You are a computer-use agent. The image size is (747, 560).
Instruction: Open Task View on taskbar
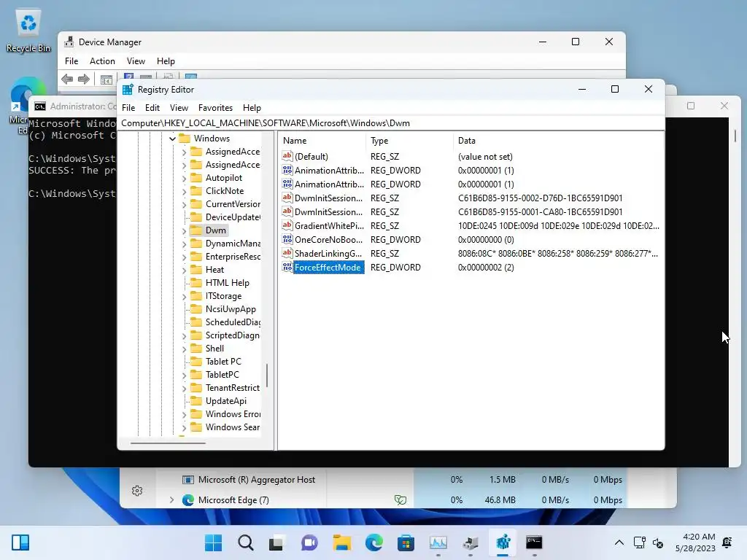tap(277, 542)
